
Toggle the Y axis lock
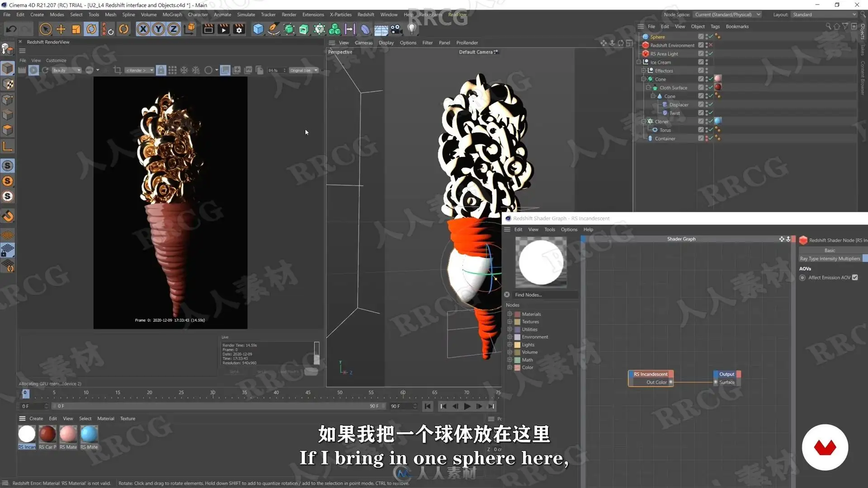click(158, 29)
